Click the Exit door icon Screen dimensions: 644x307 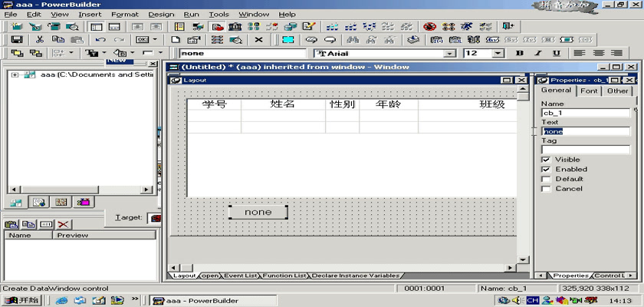[508, 27]
